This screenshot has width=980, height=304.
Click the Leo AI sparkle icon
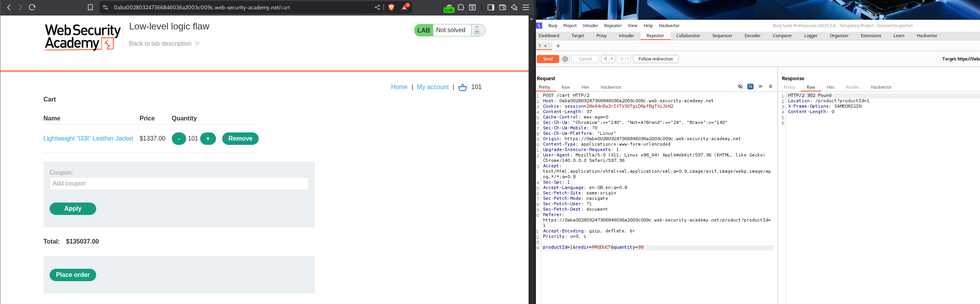[514, 7]
